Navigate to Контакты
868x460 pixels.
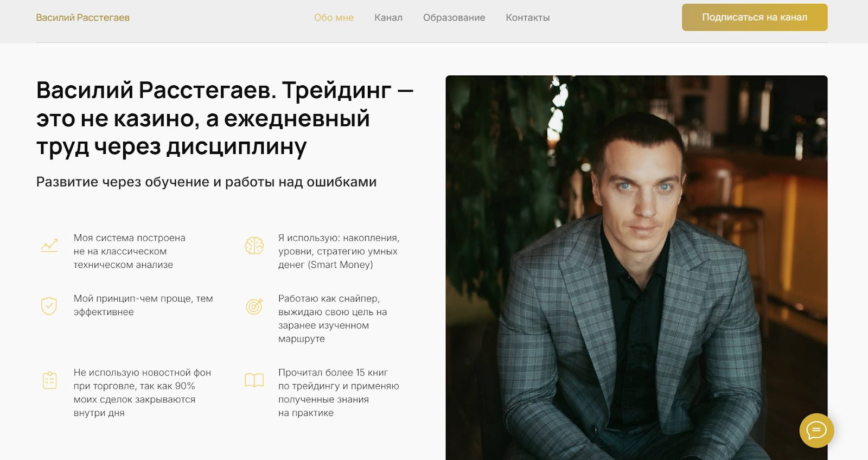528,17
